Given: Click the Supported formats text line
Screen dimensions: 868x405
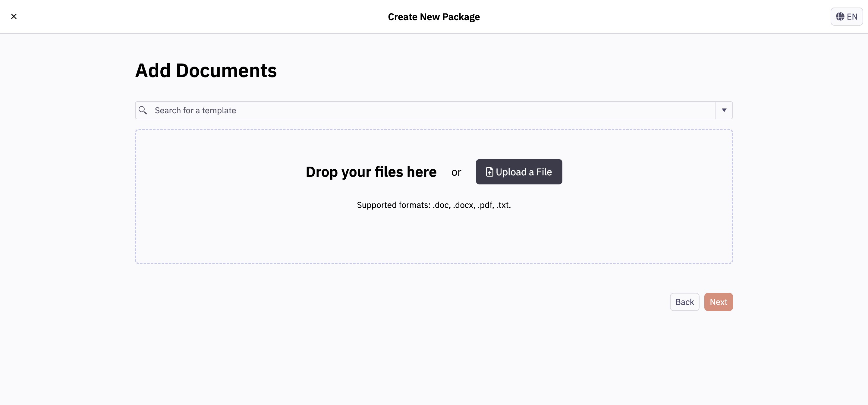Looking at the screenshot, I should point(434,205).
